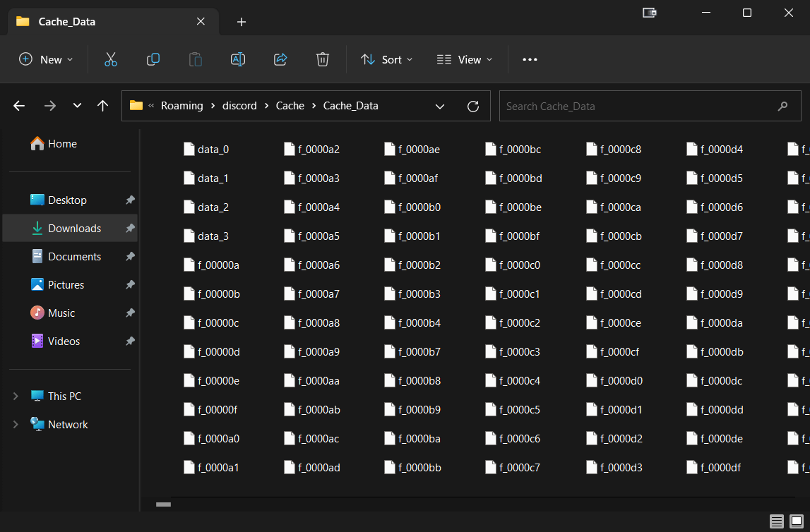Go forward with the right arrow
Image resolution: width=810 pixels, height=532 pixels.
(50, 106)
